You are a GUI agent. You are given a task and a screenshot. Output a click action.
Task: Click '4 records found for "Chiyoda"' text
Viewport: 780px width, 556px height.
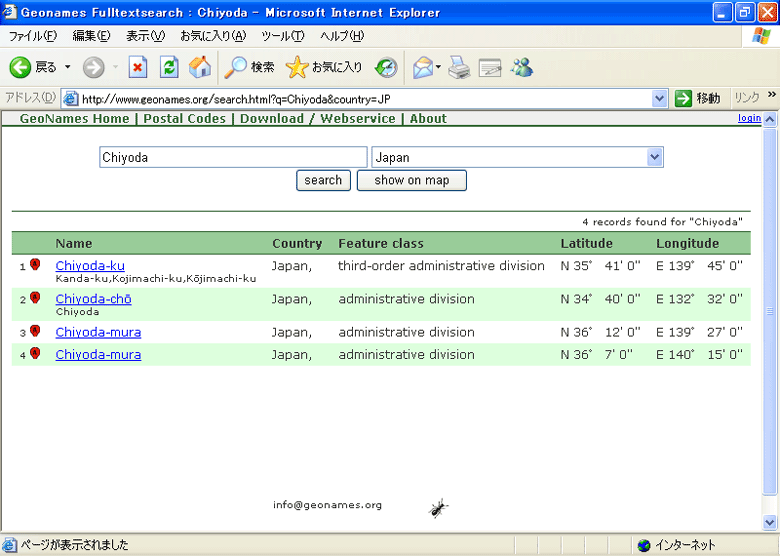(x=663, y=222)
